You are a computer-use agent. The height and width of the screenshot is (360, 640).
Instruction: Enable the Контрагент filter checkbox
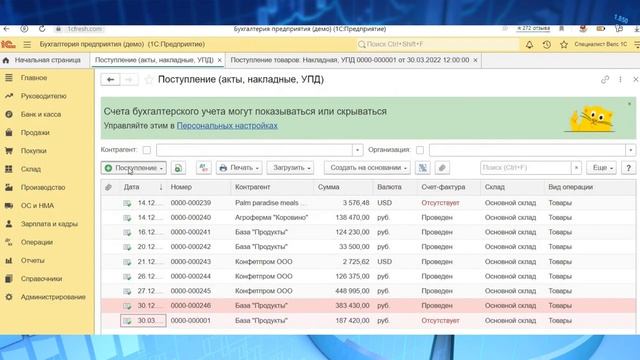[x=147, y=150]
